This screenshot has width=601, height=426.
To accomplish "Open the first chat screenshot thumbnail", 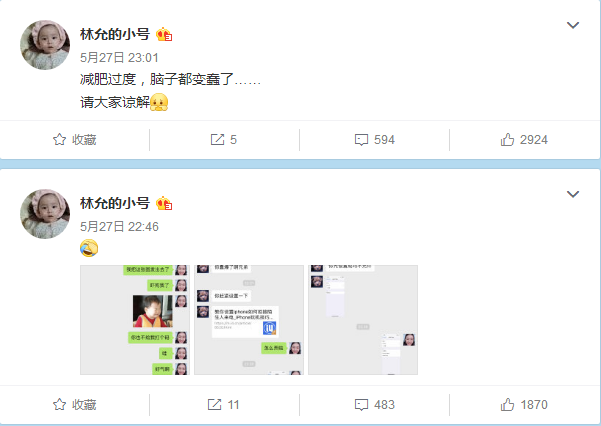I will point(135,320).
